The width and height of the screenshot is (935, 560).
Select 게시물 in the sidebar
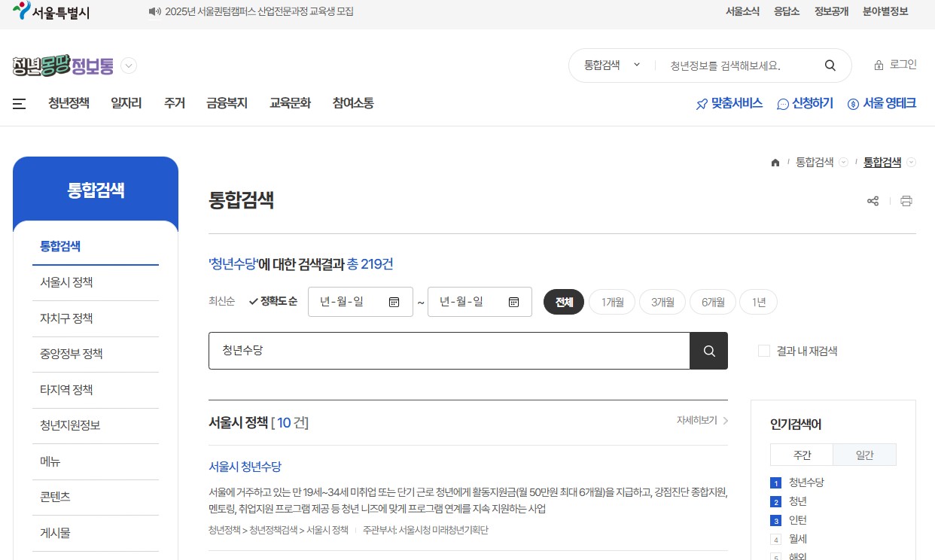(96, 533)
